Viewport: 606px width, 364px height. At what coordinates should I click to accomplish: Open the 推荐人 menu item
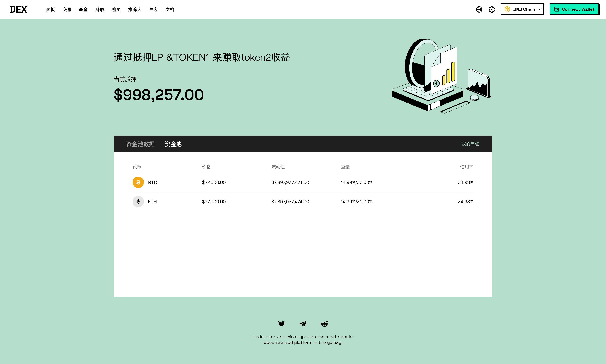tap(135, 10)
